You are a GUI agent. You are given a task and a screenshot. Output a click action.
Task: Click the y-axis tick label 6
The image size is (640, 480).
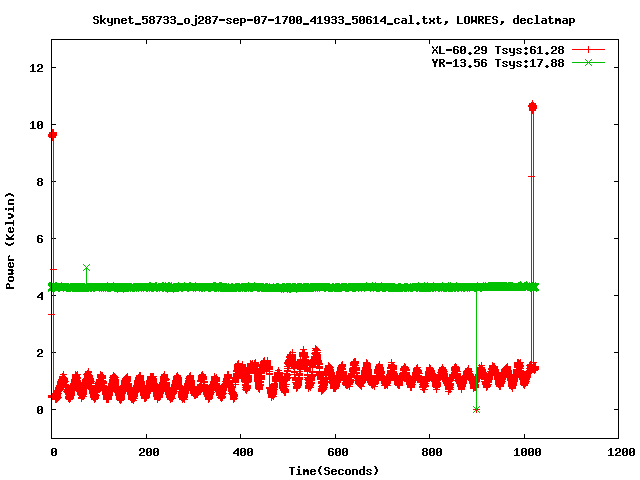(x=40, y=239)
